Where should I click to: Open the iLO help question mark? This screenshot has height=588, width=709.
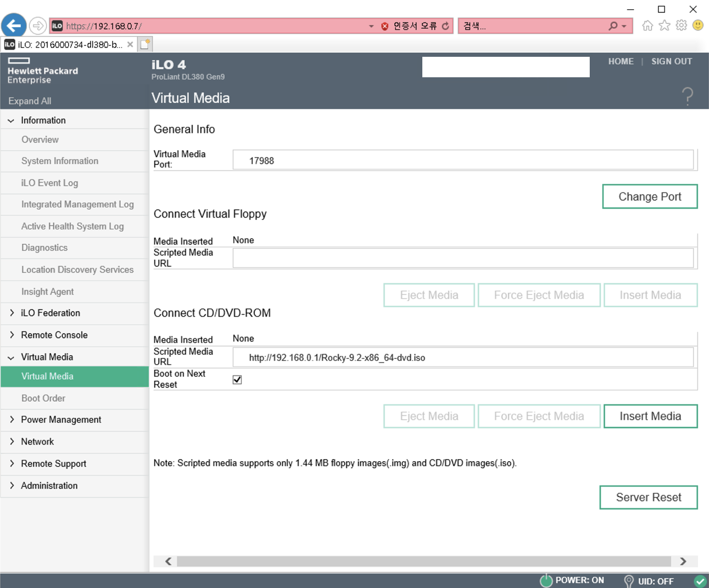687,96
